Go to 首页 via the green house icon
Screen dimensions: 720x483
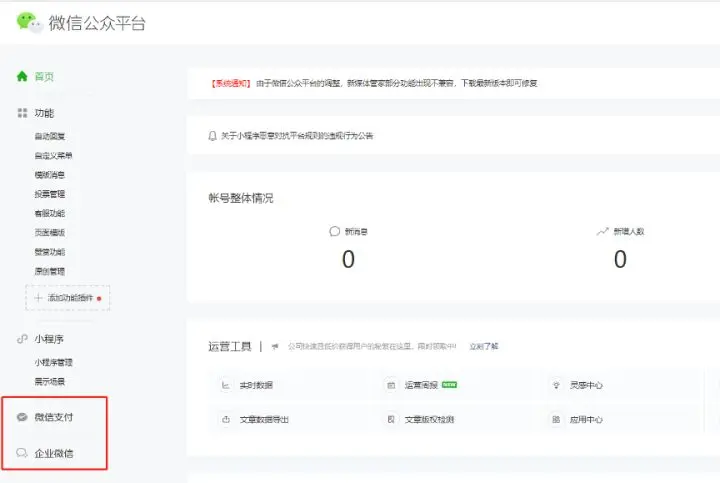coord(22,76)
